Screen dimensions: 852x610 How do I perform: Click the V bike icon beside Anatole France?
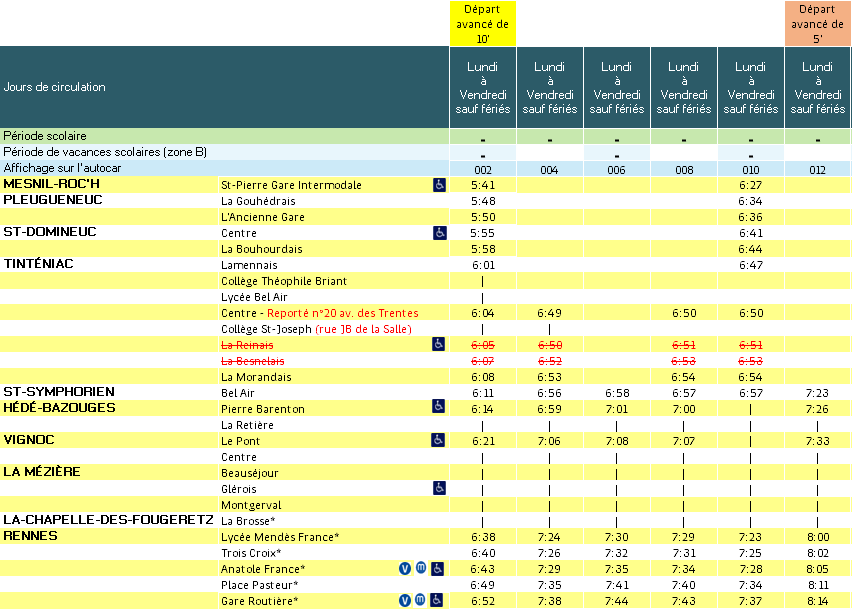coord(405,569)
